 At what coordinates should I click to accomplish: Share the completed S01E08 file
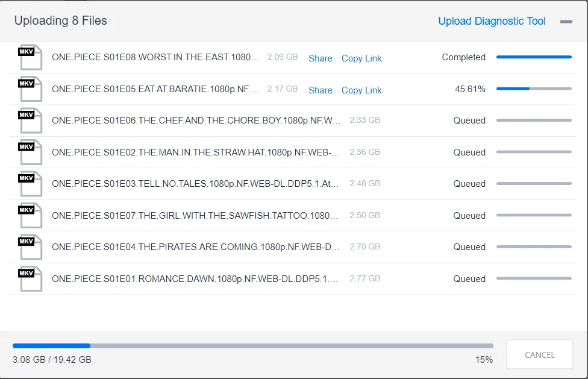[321, 58]
